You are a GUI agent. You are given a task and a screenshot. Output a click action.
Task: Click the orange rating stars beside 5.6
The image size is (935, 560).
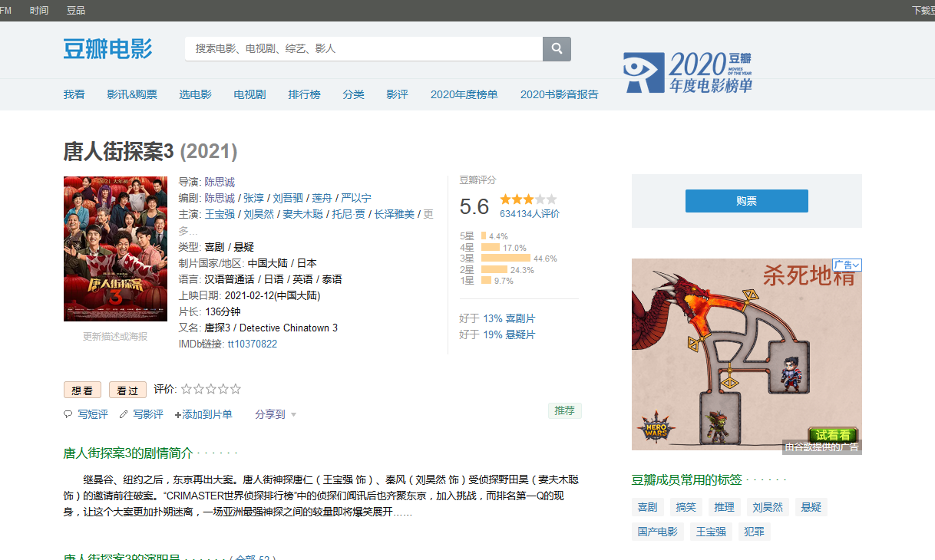[528, 199]
